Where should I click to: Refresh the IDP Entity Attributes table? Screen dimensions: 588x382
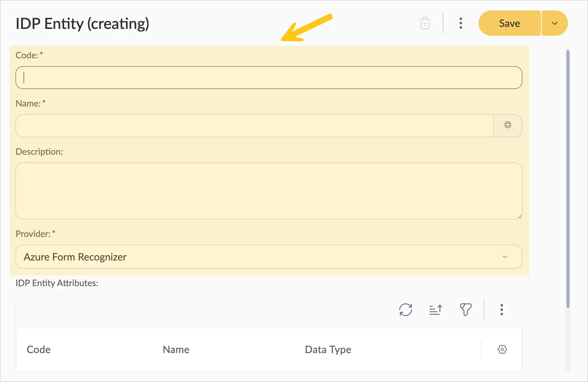click(406, 310)
